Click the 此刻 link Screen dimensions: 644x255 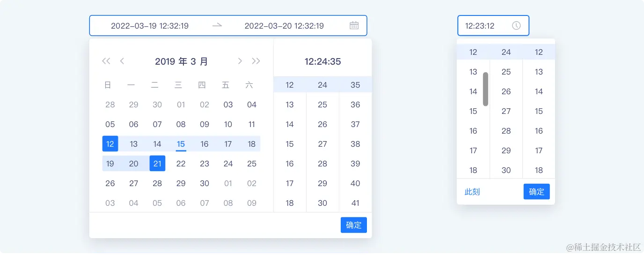point(472,192)
